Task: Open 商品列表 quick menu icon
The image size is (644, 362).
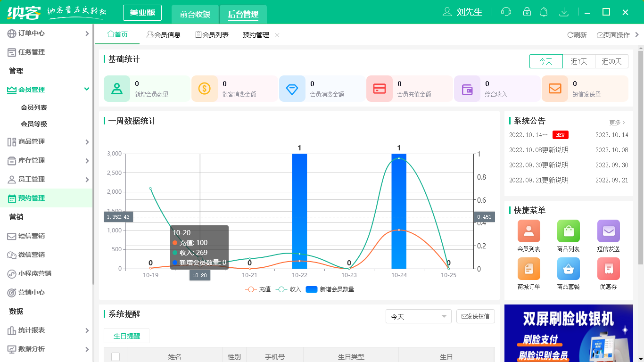Action: [568, 231]
